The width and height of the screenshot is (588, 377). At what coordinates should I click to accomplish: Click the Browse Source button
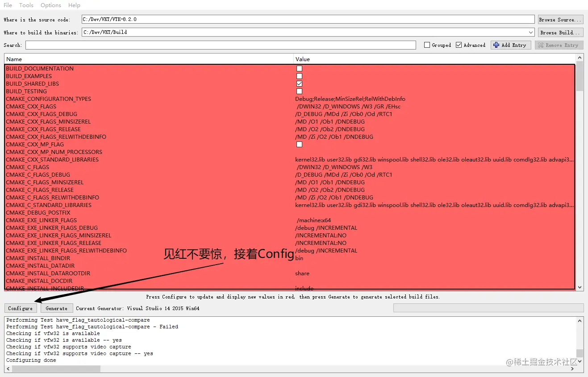[x=560, y=19]
